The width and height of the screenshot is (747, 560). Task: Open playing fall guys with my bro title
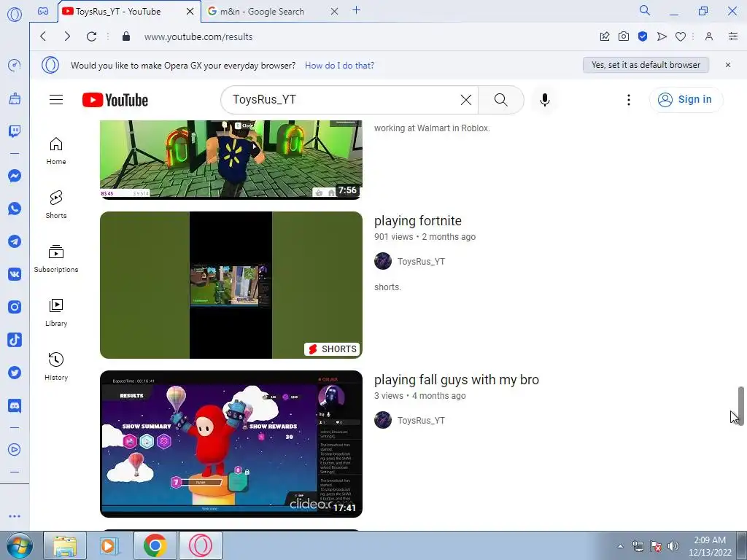coord(457,379)
